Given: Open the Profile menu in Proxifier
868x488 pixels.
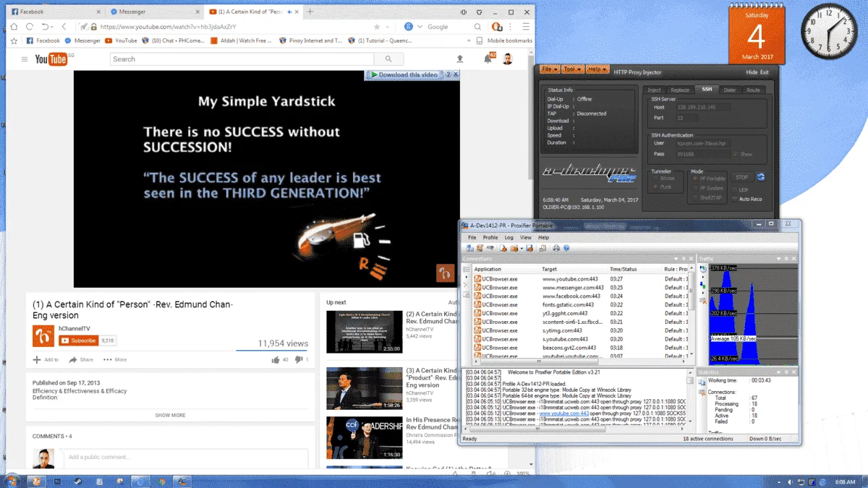Looking at the screenshot, I should click(x=490, y=237).
